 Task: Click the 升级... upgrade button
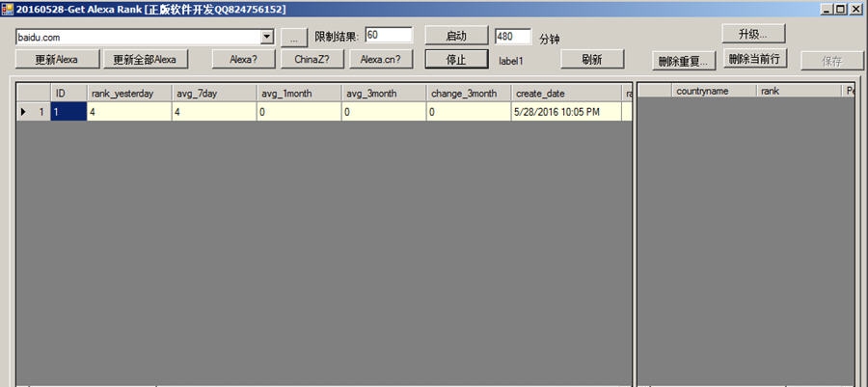[753, 34]
